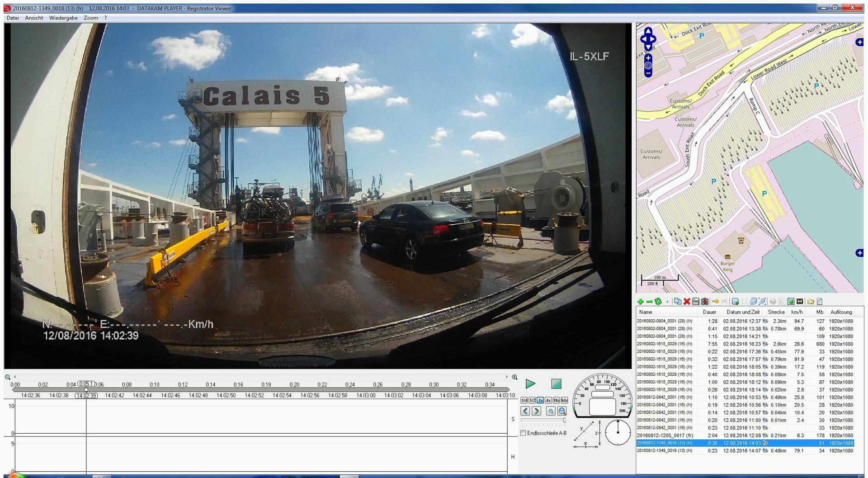Switch playback speed to 64x
Image resolution: width=868 pixels, height=478 pixels.
coord(564,400)
